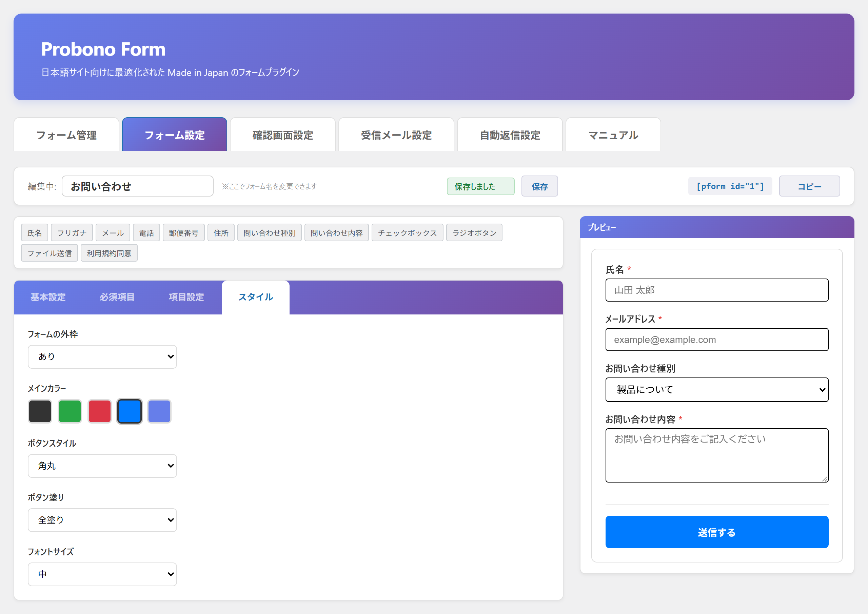
Task: Open the フォームの外枠 dropdown
Action: click(x=102, y=357)
